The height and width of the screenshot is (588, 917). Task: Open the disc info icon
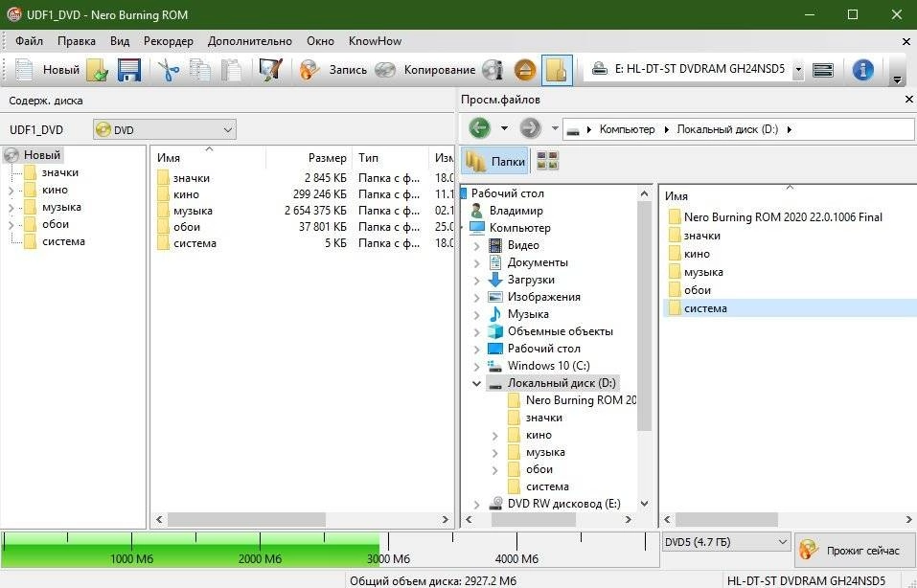coord(493,70)
